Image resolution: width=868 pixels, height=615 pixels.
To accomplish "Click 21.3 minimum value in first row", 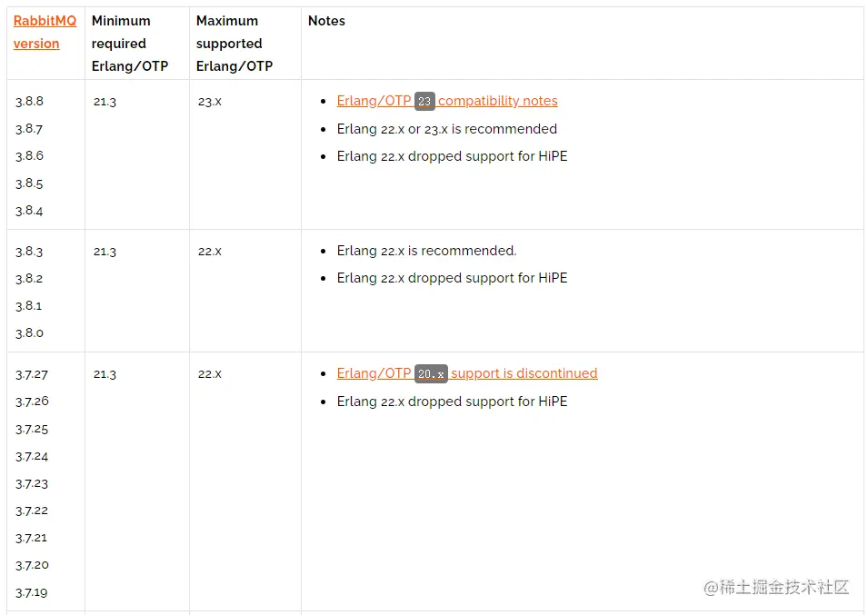I will [105, 102].
